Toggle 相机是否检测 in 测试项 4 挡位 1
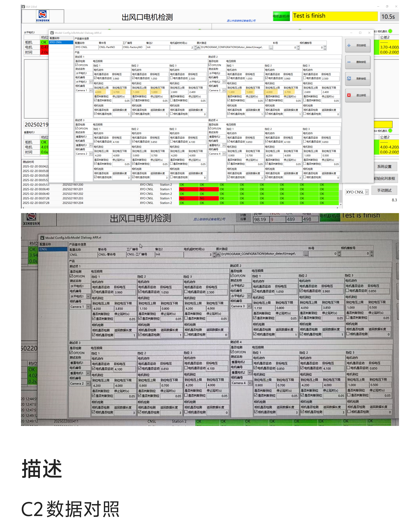Image resolution: width=420 pixels, height=531 pixels. click(x=229, y=177)
